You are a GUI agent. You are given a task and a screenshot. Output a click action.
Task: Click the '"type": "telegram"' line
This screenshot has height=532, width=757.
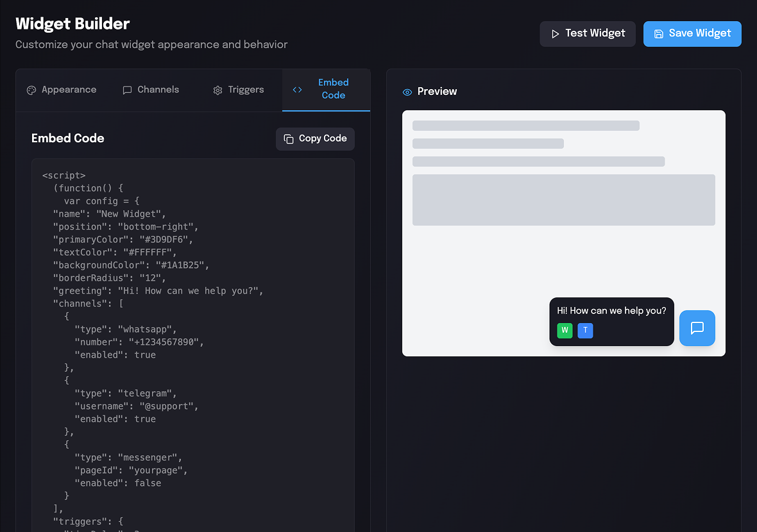click(126, 394)
